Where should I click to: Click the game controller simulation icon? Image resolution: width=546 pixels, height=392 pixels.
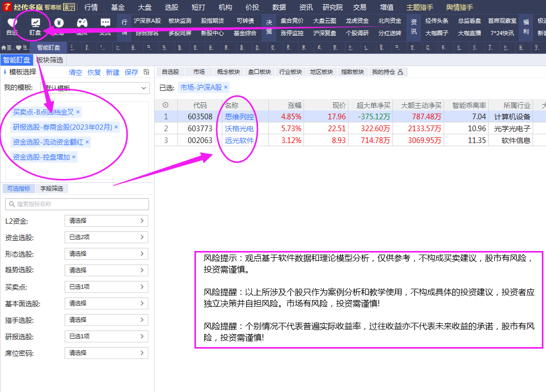(82, 23)
